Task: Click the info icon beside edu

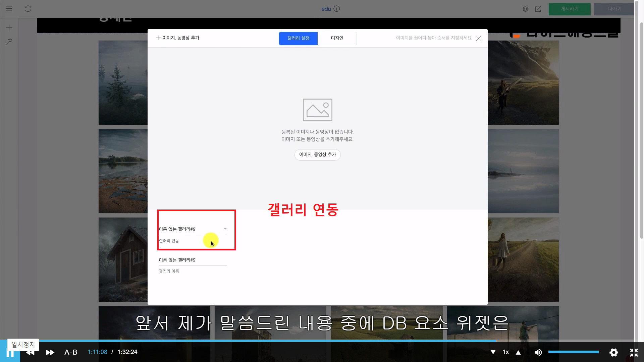Action: pos(337,9)
